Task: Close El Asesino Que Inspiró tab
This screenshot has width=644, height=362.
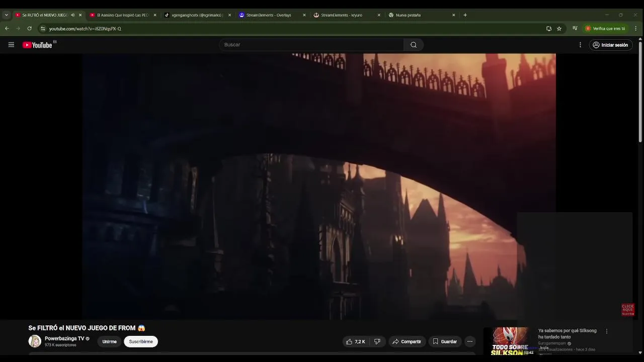Action: 154,15
